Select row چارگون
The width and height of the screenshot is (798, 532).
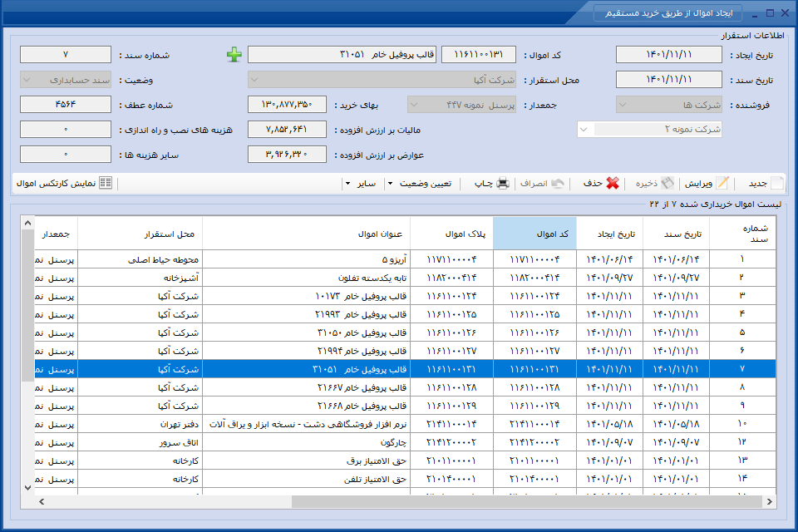[405, 443]
